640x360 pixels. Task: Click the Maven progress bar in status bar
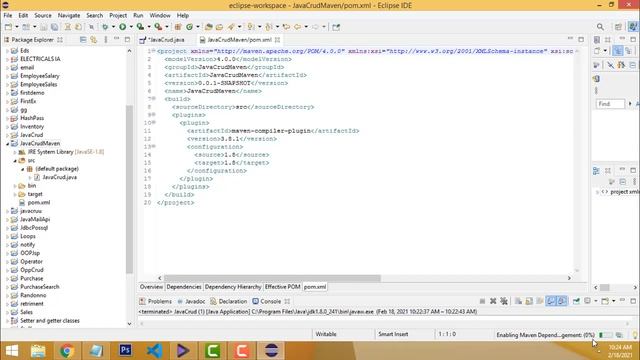[x=605, y=335]
